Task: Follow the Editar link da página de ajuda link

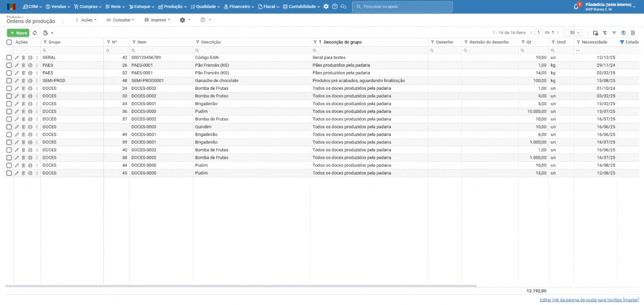Action: 589,300
